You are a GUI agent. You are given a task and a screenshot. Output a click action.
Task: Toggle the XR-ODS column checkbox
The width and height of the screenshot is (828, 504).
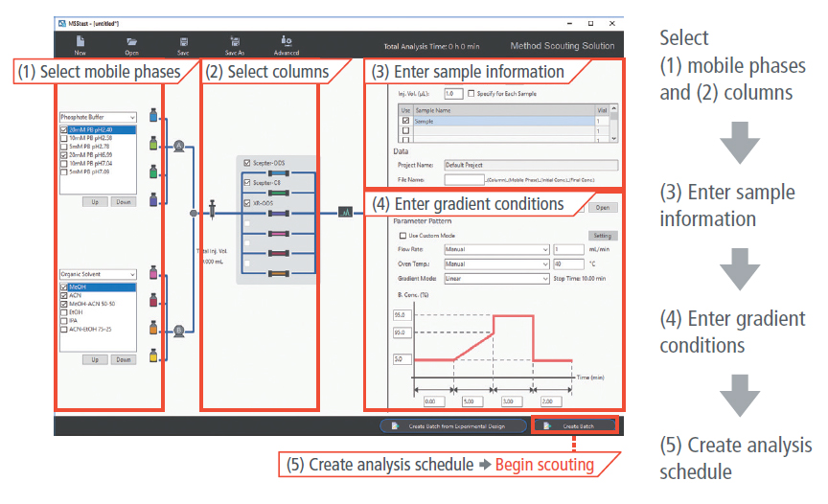pos(246,203)
